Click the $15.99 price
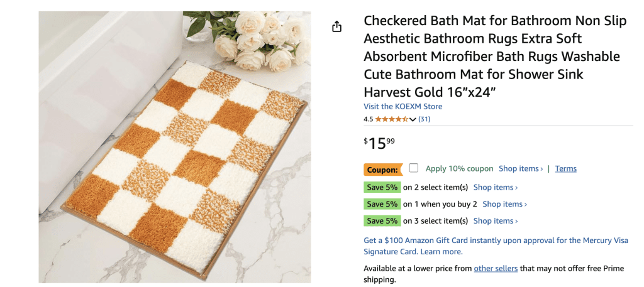 point(379,143)
